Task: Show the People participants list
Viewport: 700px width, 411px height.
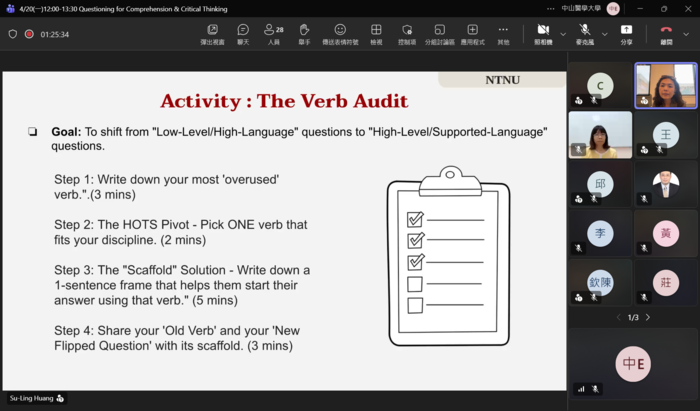Action: 273,33
